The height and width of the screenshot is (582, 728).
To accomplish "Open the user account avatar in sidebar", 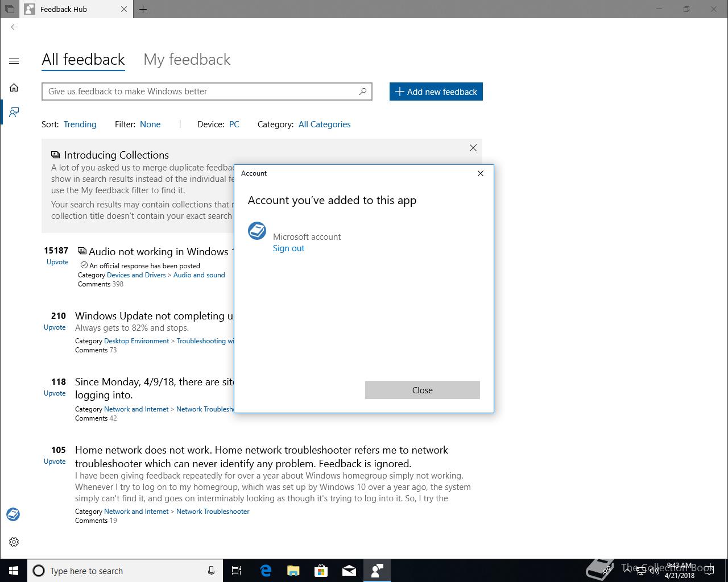I will tap(13, 514).
